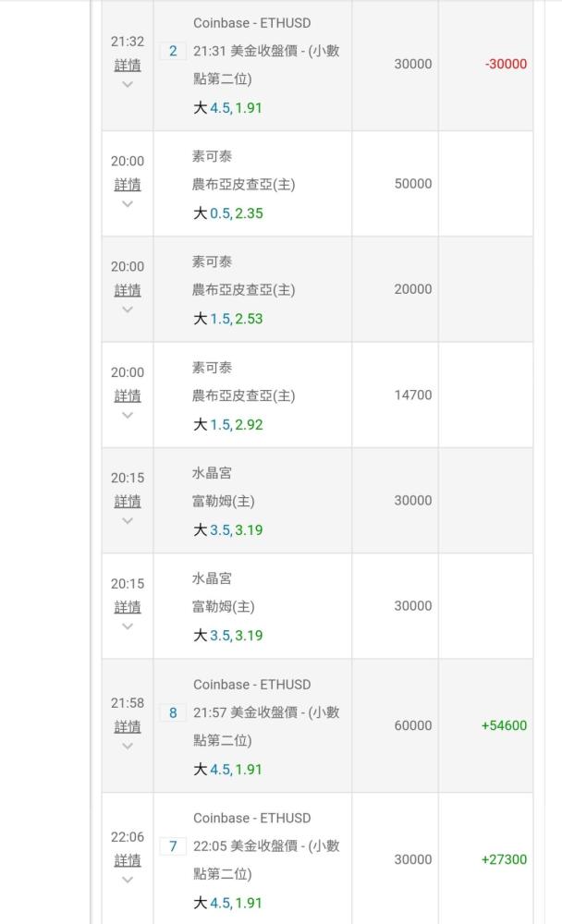Expand the chevron under the 21:58 bet
This screenshot has width=562, height=924.
coord(128,746)
